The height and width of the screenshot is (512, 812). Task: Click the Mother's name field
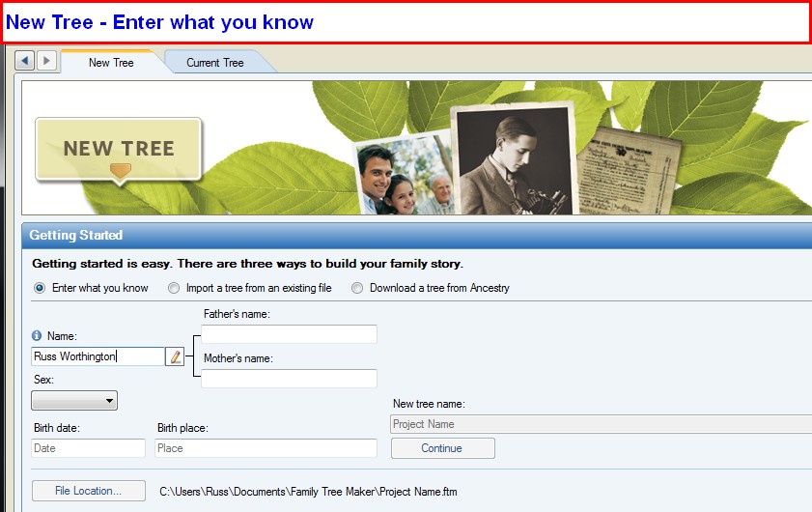289,379
